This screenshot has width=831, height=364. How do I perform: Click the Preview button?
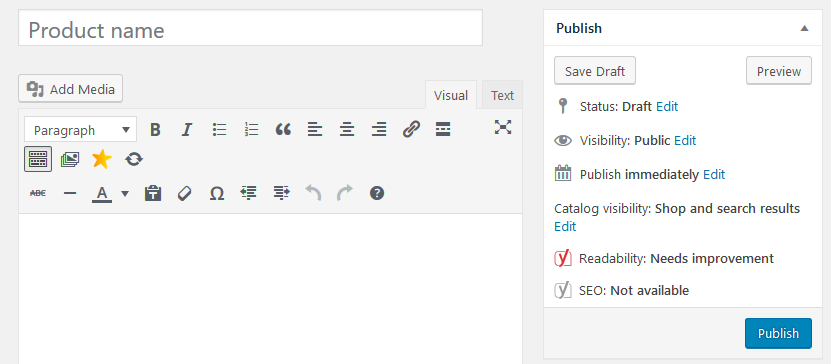click(779, 71)
